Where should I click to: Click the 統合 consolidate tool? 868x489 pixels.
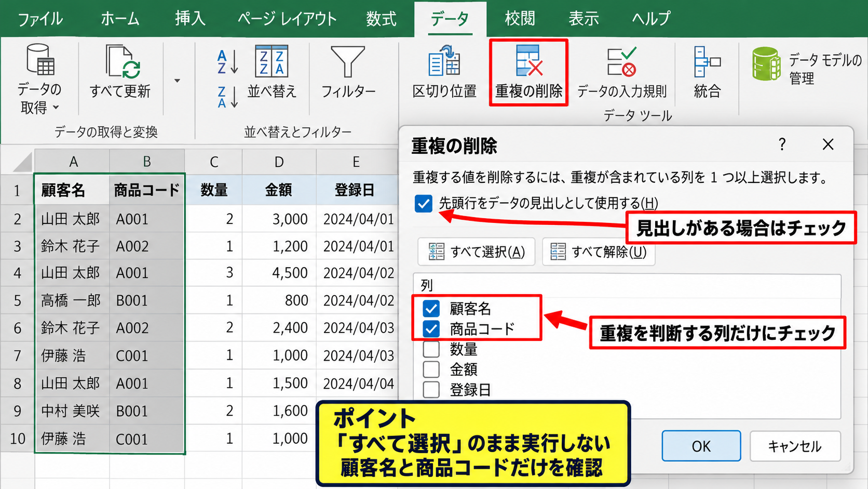[707, 72]
